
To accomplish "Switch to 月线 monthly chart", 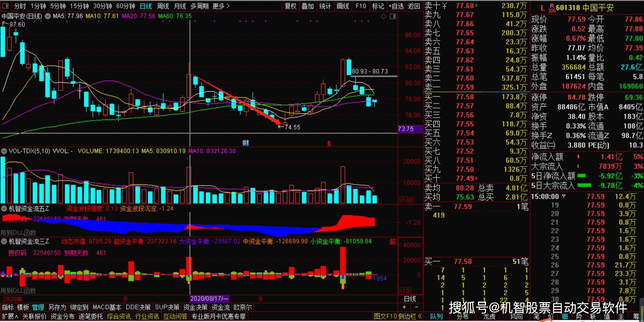I will pyautogui.click(x=180, y=6).
